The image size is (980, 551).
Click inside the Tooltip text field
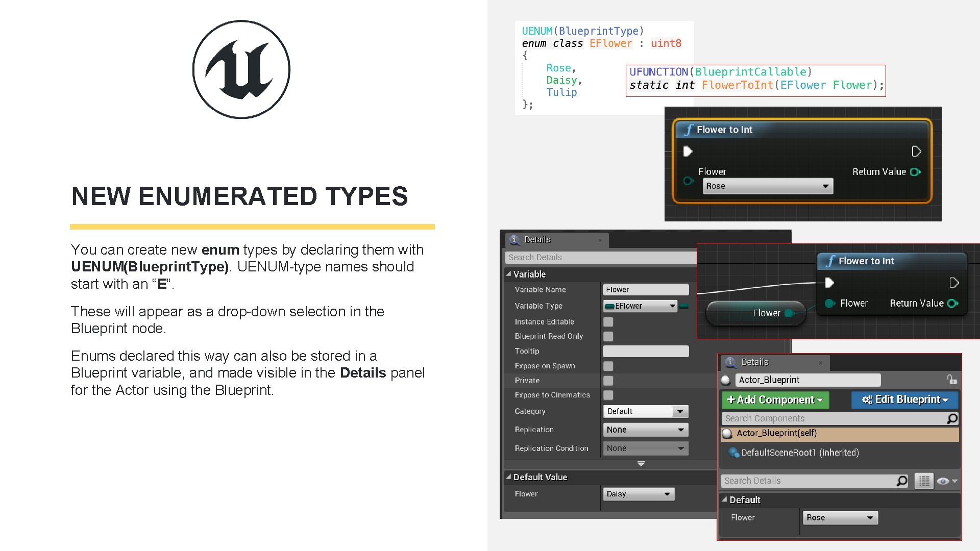[x=646, y=351]
